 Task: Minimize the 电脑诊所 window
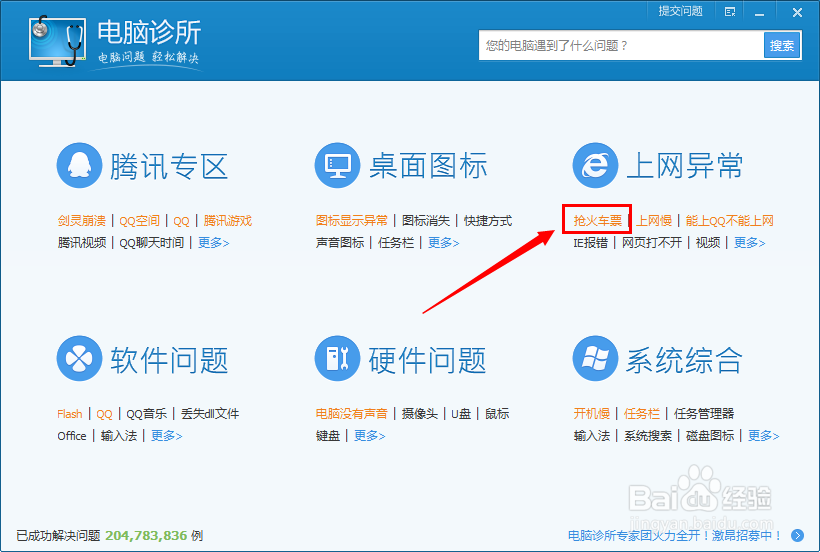pos(759,13)
